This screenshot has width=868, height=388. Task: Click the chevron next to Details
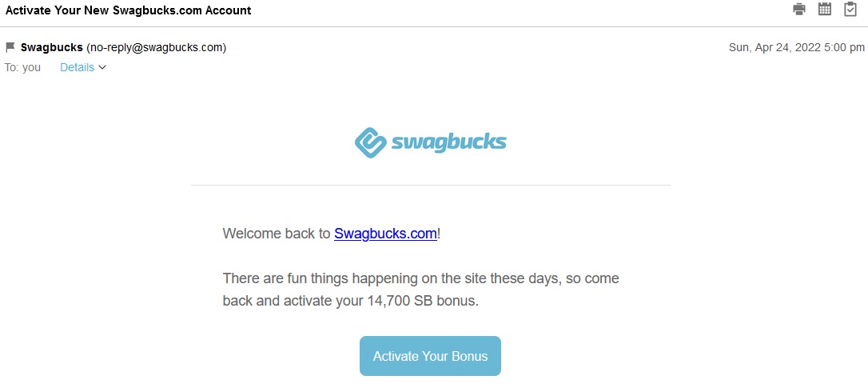[x=102, y=68]
